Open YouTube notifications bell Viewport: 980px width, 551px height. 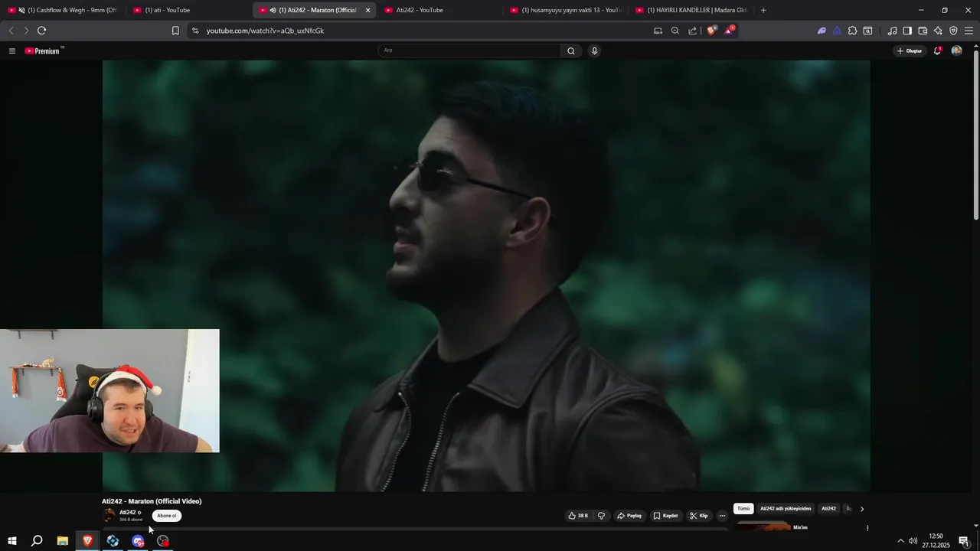click(x=937, y=51)
